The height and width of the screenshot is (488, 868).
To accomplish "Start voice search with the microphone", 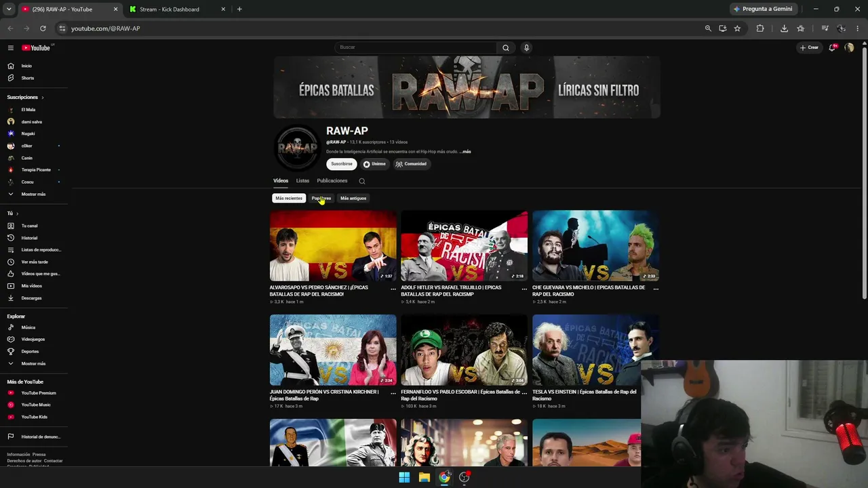I will pyautogui.click(x=526, y=47).
